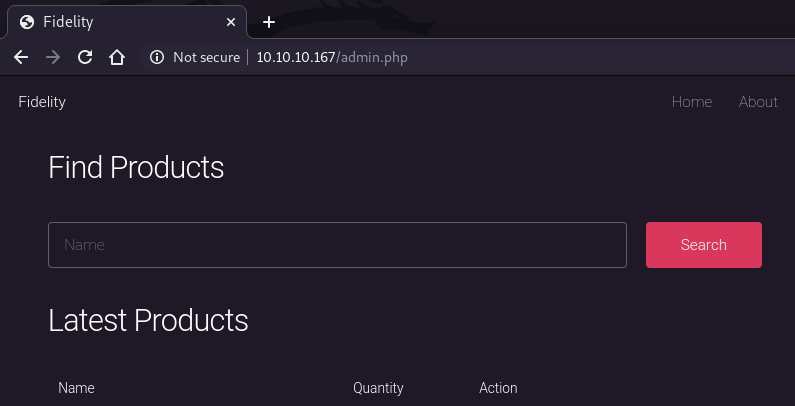Open the Home navigation link
This screenshot has width=795, height=406.
click(692, 102)
